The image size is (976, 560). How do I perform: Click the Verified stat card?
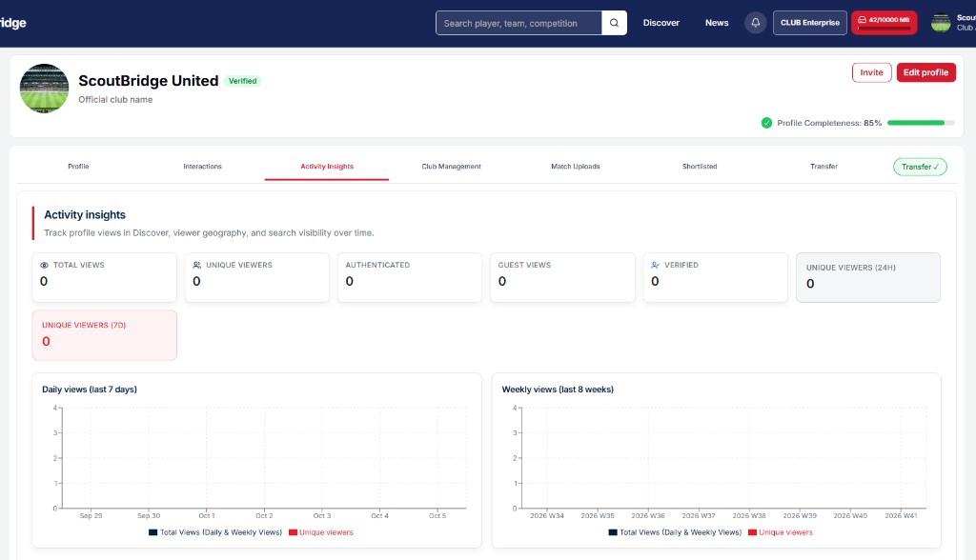tap(715, 277)
